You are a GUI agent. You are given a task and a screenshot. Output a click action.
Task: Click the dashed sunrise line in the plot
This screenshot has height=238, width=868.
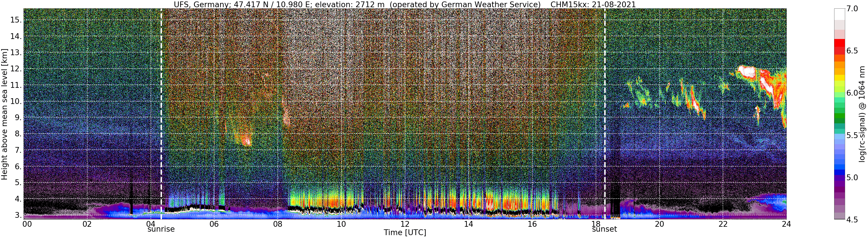[161, 114]
